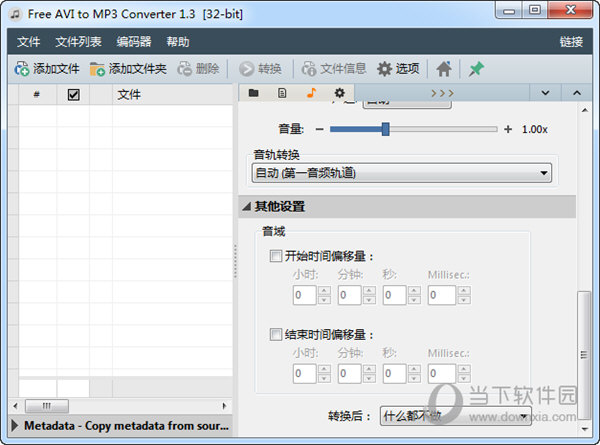Click the panel splitter grip handle
Screen dimensions: 600x445
[x=235, y=261]
